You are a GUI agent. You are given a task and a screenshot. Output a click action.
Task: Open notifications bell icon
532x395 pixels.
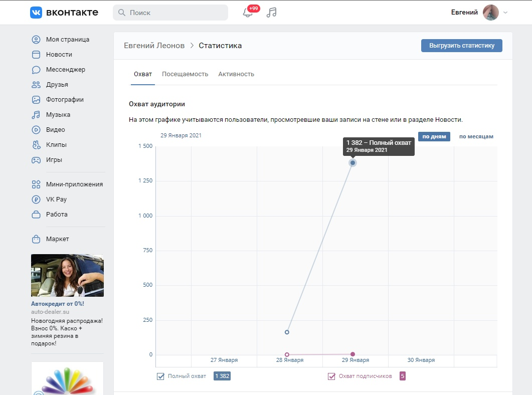click(248, 13)
